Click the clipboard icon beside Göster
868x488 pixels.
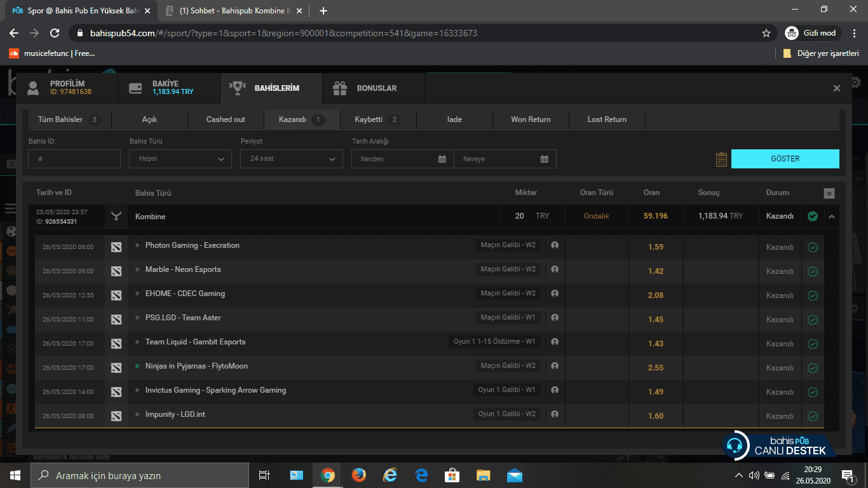click(x=721, y=159)
